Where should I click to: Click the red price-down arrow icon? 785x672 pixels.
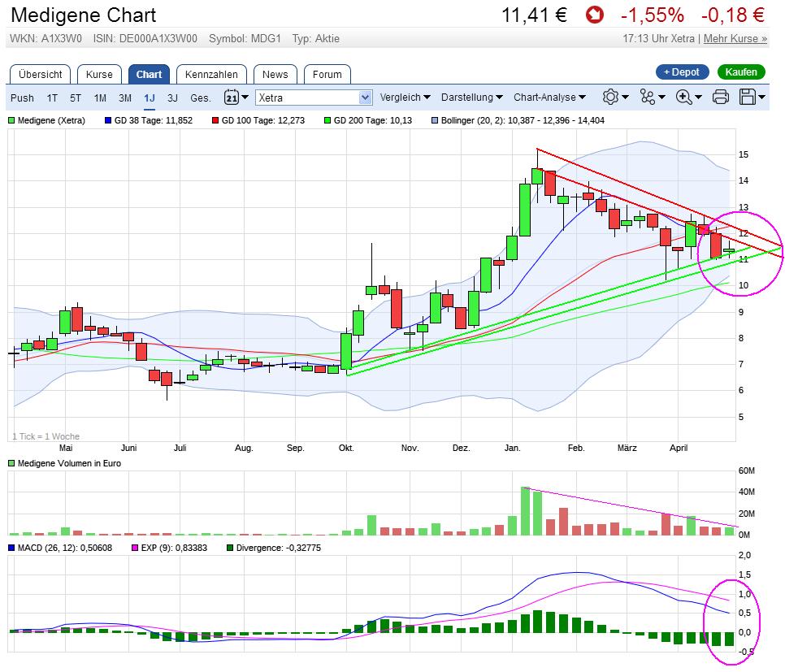click(595, 15)
